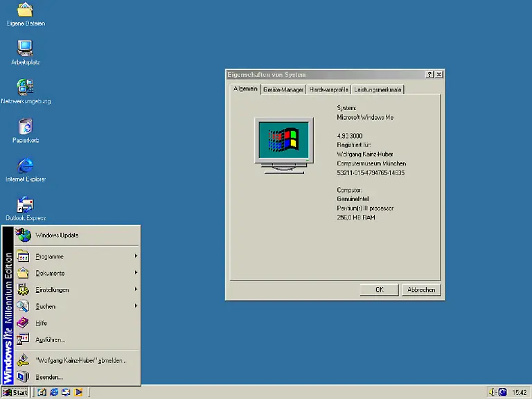The width and height of the screenshot is (532, 399).
Task: Click the Abbrechen button
Action: click(x=421, y=290)
